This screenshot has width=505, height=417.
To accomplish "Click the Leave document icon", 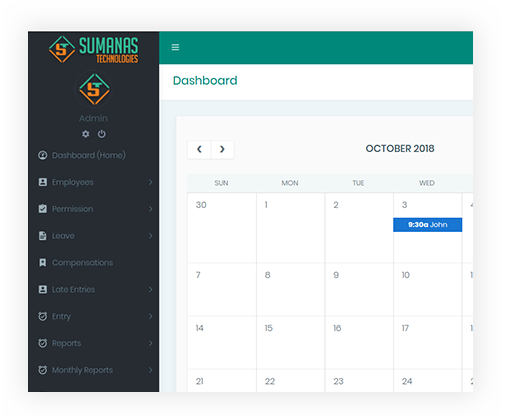I will [x=43, y=236].
